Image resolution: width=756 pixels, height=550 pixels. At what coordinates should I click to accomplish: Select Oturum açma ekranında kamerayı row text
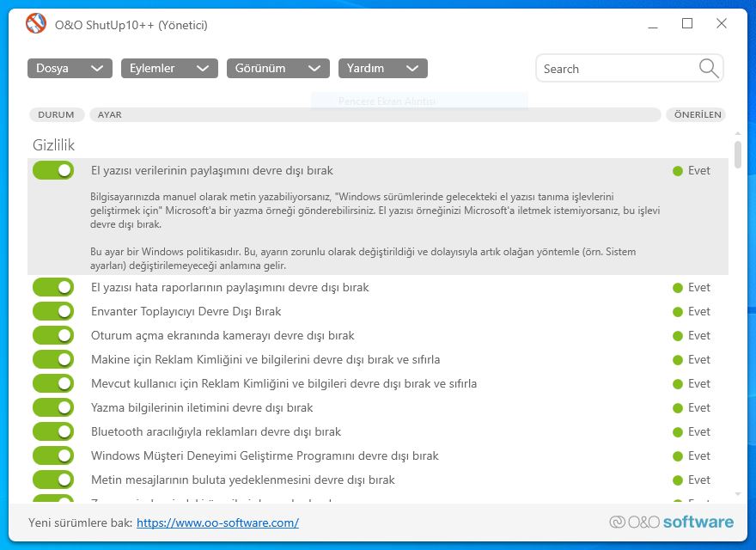[223, 336]
